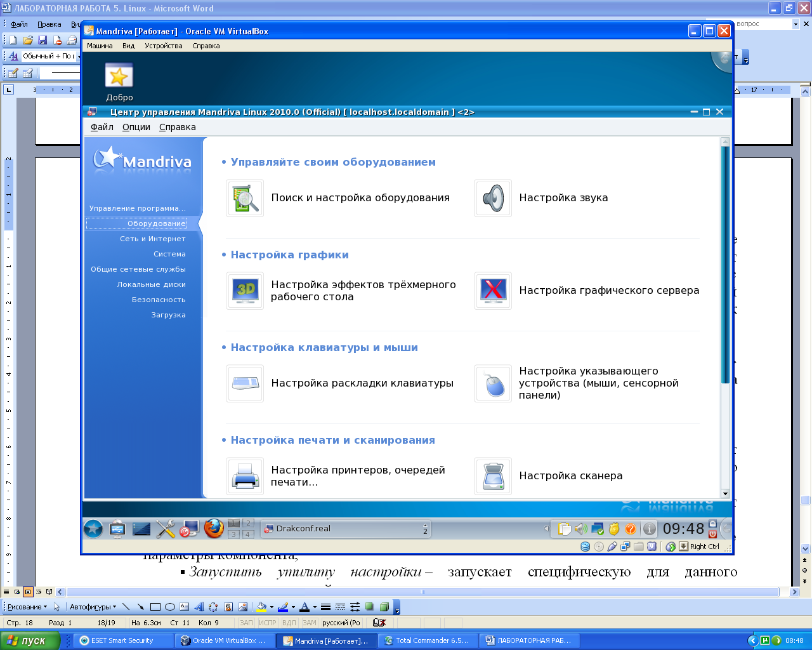This screenshot has height=650, width=812.
Task: Open the sound configuration speaker icon
Action: point(493,198)
